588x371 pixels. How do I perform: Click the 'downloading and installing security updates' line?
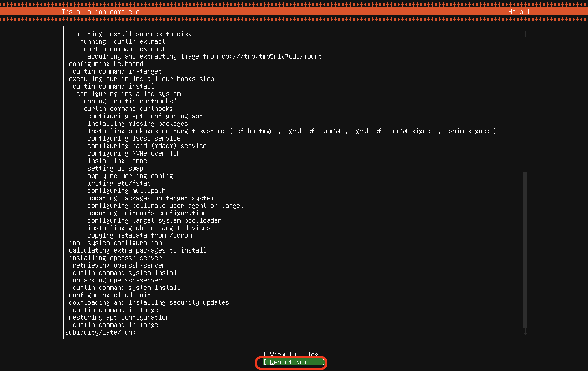(x=149, y=302)
